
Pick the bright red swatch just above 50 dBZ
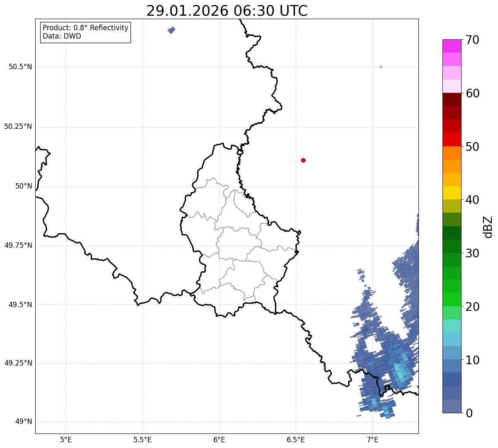coord(452,139)
